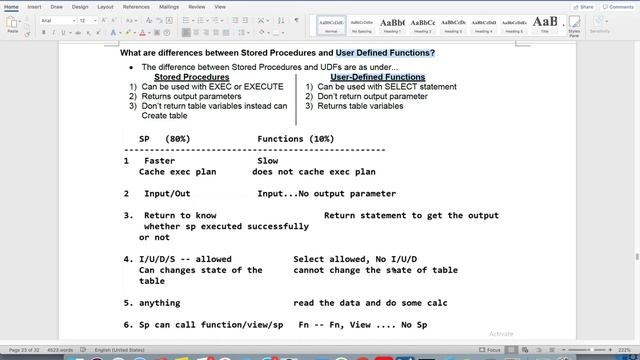
Task: Click the Character Shading icon
Action: [157, 33]
